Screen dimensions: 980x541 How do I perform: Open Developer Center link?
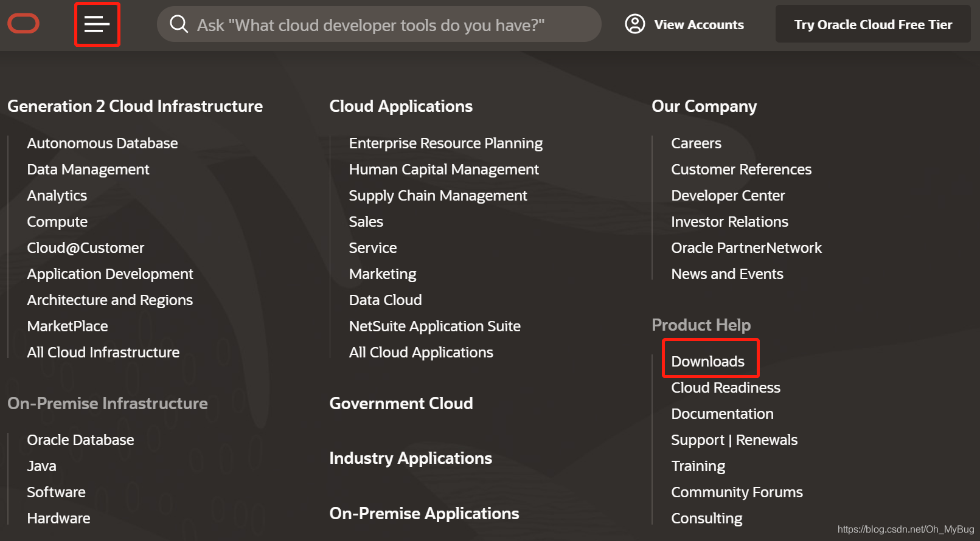728,196
